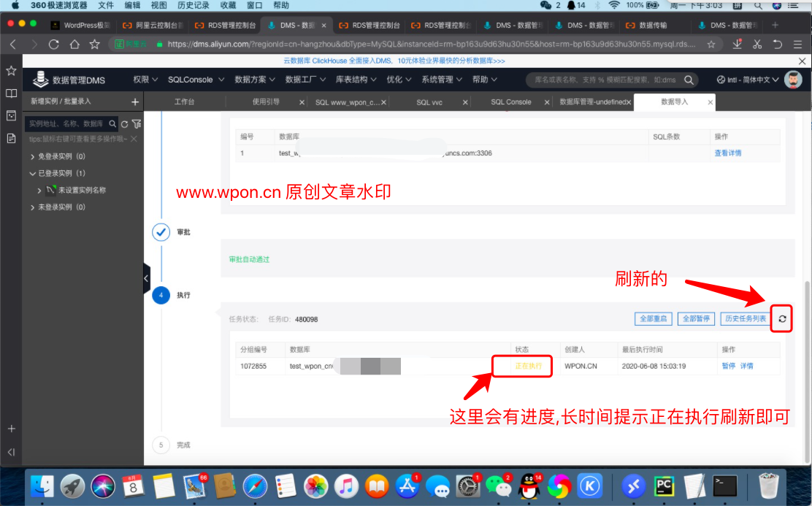
Task: Expand the 免登录实例 tree group
Action: [x=33, y=156]
